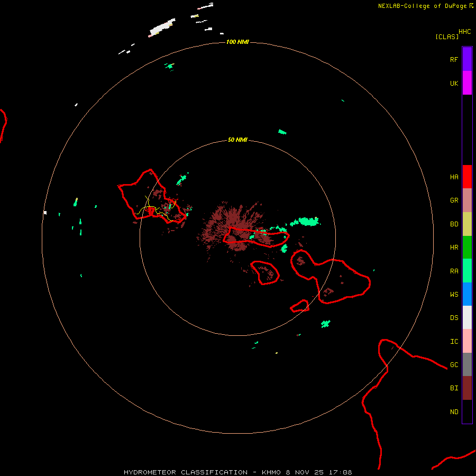Click the BD legend label
The image size is (476, 476).
(454, 224)
